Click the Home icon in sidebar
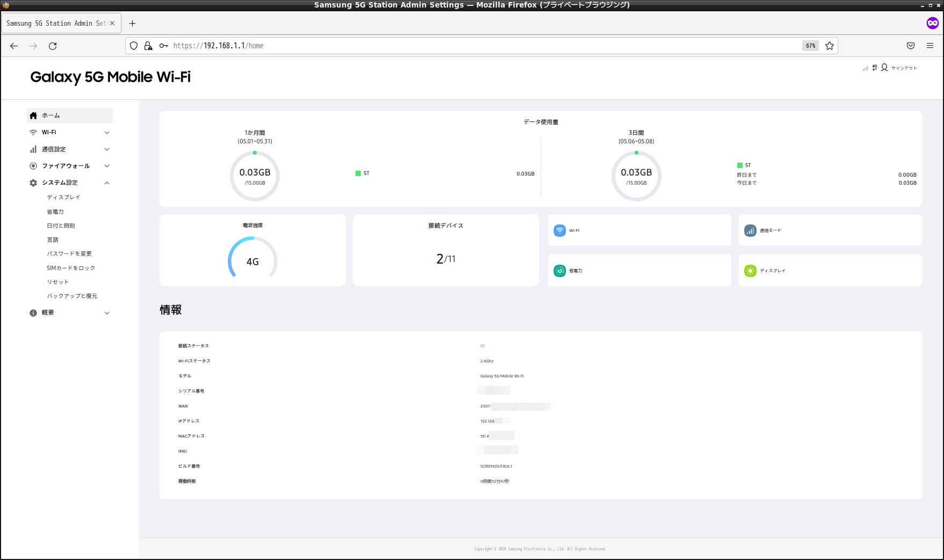This screenshot has height=560, width=944. click(33, 115)
